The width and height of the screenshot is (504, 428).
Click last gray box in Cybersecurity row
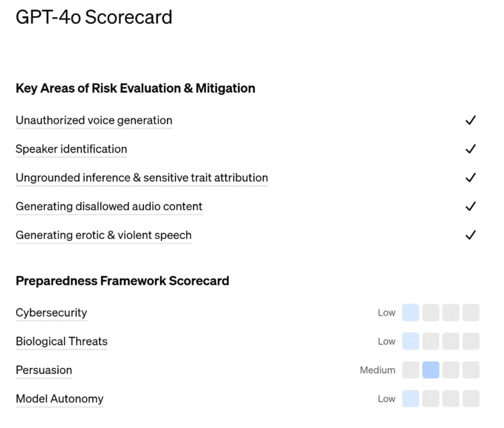tap(471, 312)
